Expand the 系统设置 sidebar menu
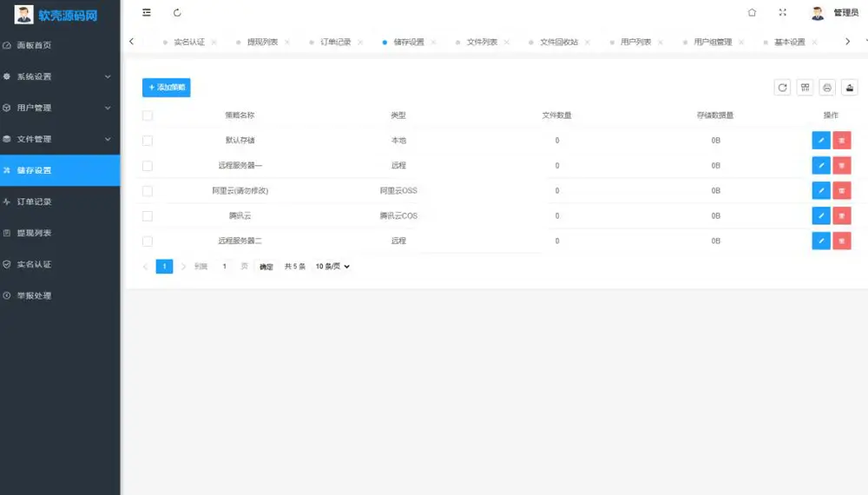Image resolution: width=868 pixels, height=495 pixels. pos(60,76)
